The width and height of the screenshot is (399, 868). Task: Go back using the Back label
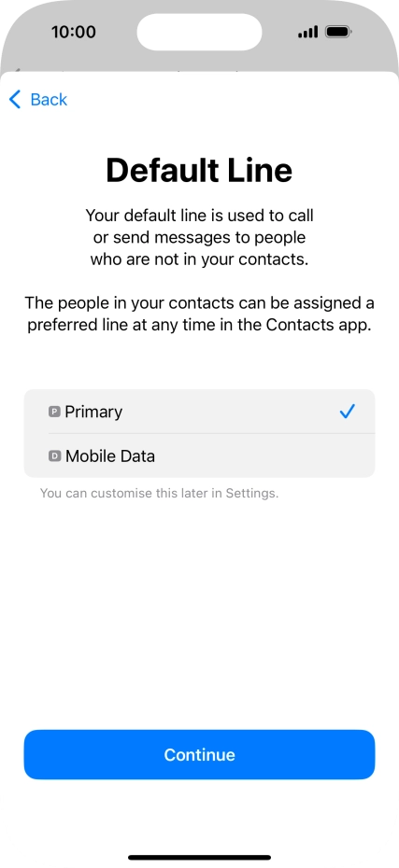(49, 100)
